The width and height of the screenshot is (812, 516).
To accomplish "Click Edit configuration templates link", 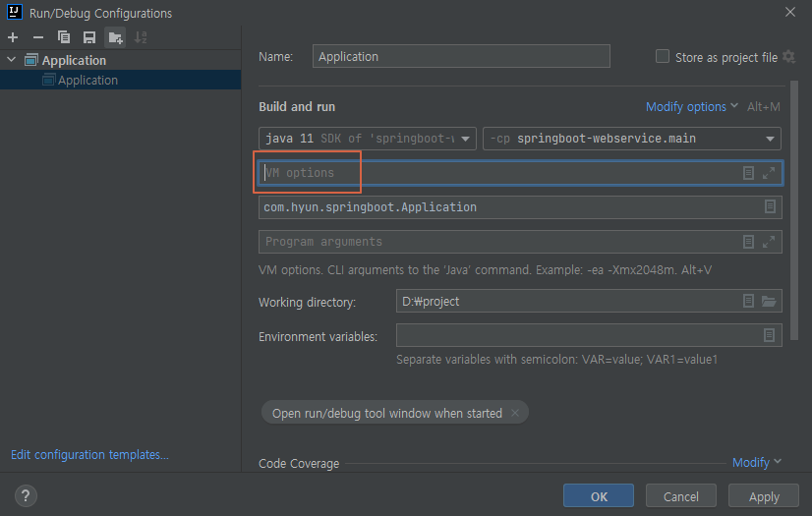I will tap(89, 454).
